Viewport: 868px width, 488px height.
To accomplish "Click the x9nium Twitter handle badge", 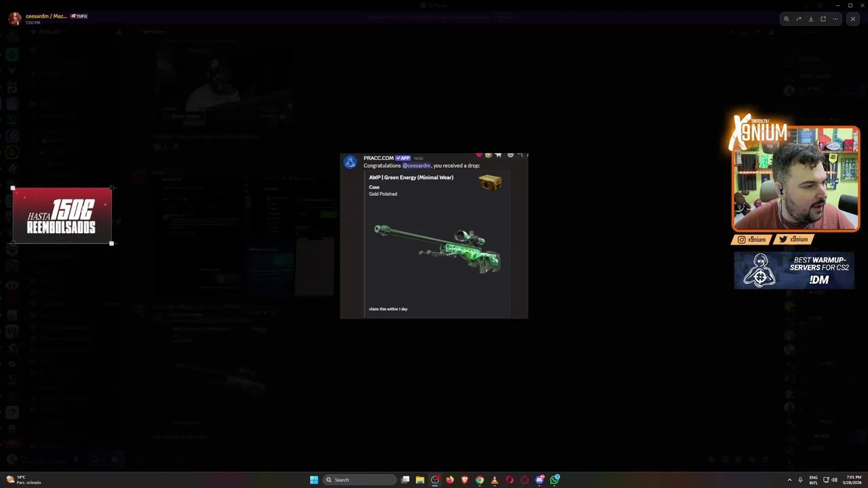I will coord(794,239).
